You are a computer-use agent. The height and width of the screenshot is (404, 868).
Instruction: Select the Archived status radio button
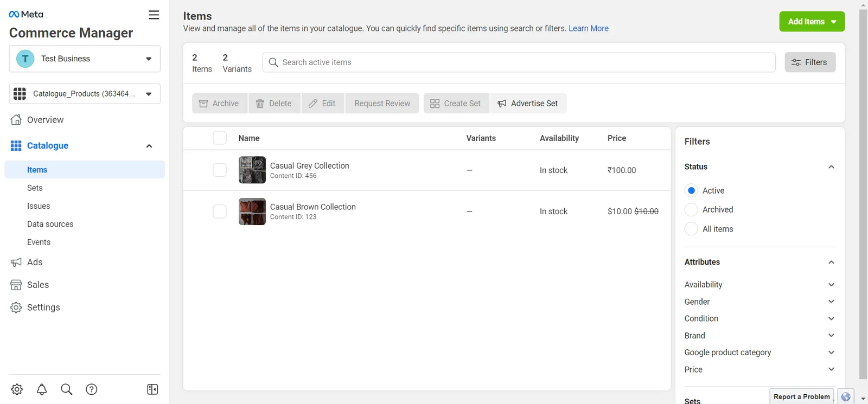click(691, 209)
